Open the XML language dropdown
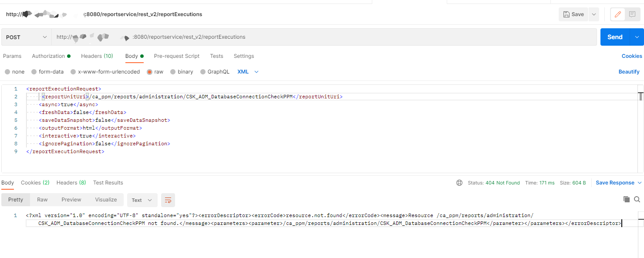The height and width of the screenshot is (258, 644). click(247, 71)
